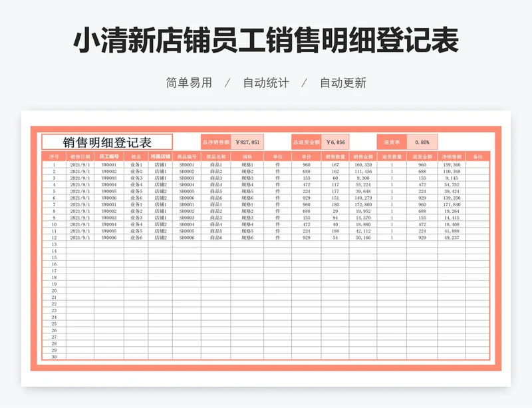Click net sales cell 54,752
Image resolution: width=532 pixels, height=408 pixels.
452,185
